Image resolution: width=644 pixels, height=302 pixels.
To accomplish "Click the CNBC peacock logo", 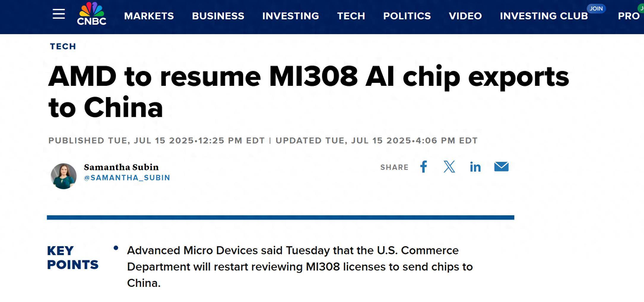I will [91, 14].
